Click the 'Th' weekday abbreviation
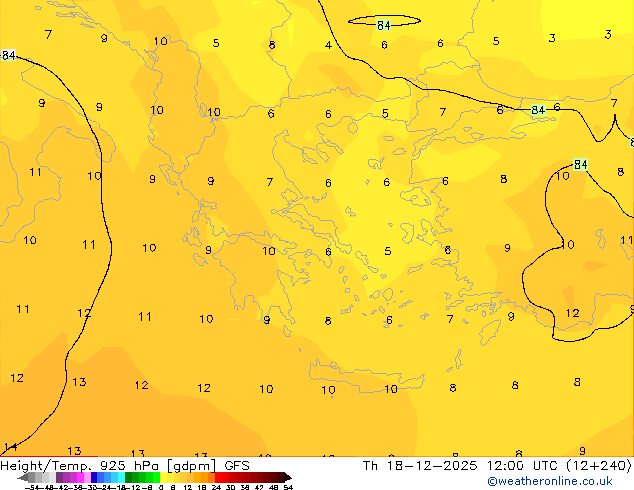The image size is (634, 490). (370, 466)
